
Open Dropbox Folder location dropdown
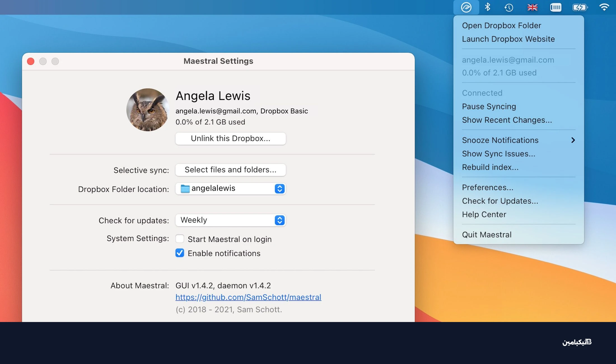[230, 189]
